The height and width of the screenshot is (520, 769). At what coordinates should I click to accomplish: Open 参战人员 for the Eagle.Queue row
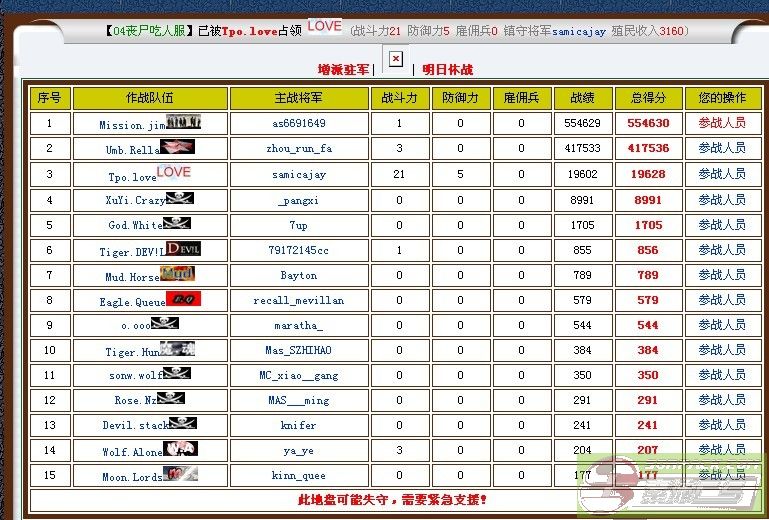[722, 300]
